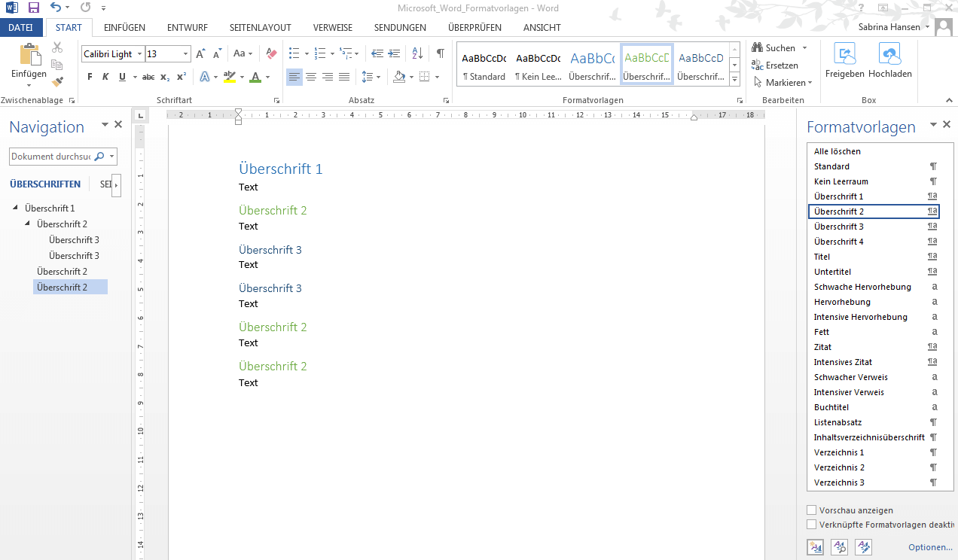This screenshot has width=958, height=560.
Task: Click the Text Effects glowing A icon
Action: [204, 77]
